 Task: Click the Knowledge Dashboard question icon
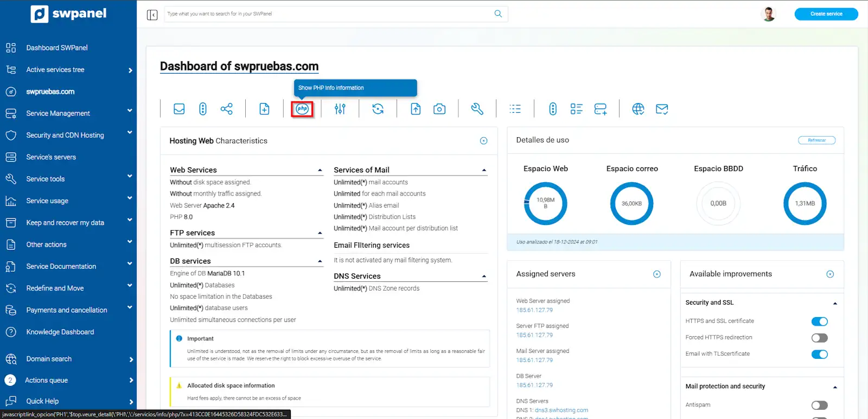[11, 332]
